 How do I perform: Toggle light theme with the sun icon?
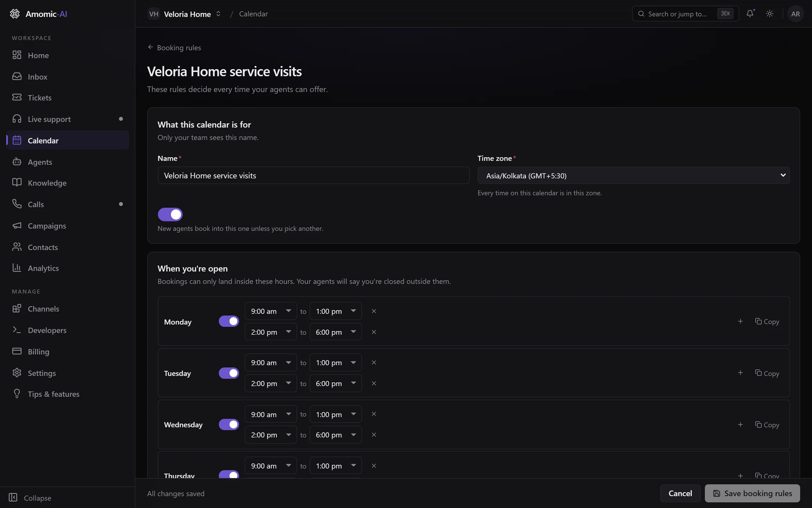point(770,14)
